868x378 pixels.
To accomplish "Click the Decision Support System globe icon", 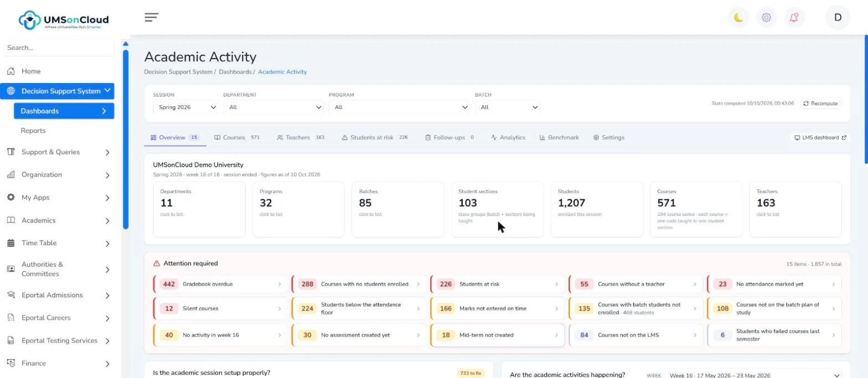I will [11, 91].
